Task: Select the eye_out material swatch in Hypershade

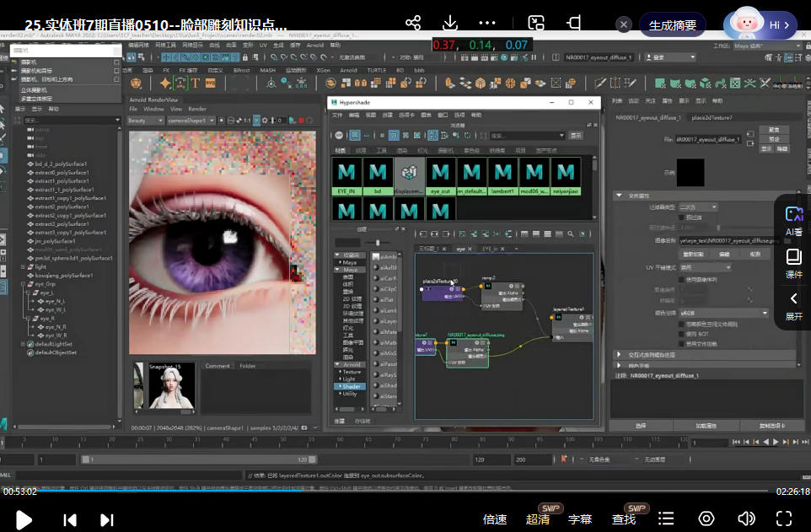Action: click(x=440, y=175)
